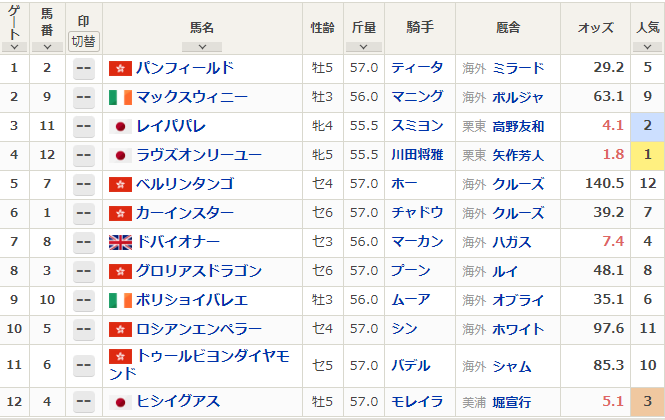Sort by ゲート column arrow

coord(14,47)
